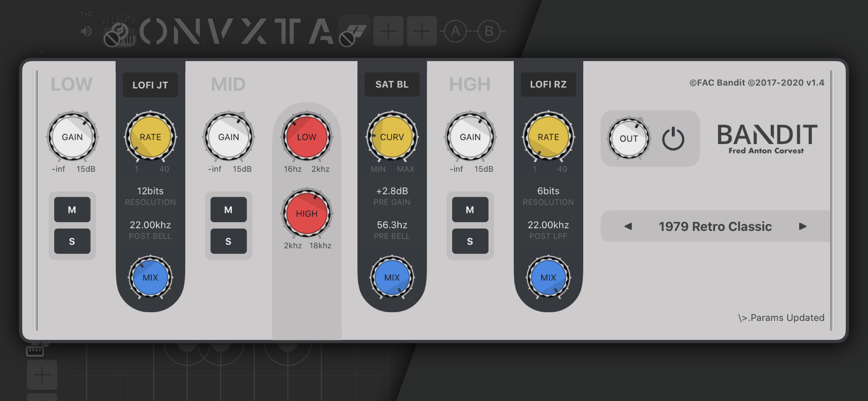Select previous preset with left arrow
Image resolution: width=868 pixels, height=401 pixels.
(x=628, y=226)
